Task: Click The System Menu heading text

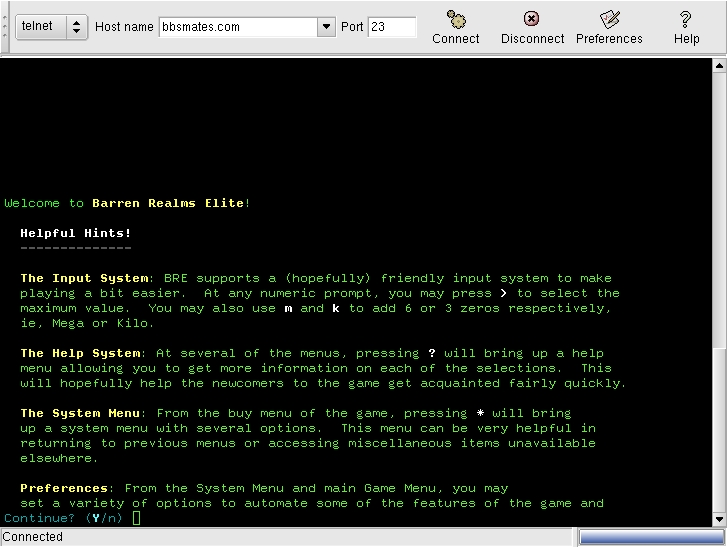Action: [76, 413]
